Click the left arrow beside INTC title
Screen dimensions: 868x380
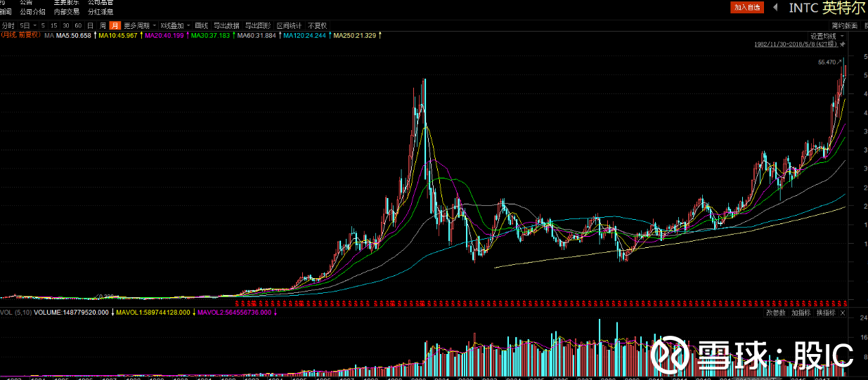775,7
